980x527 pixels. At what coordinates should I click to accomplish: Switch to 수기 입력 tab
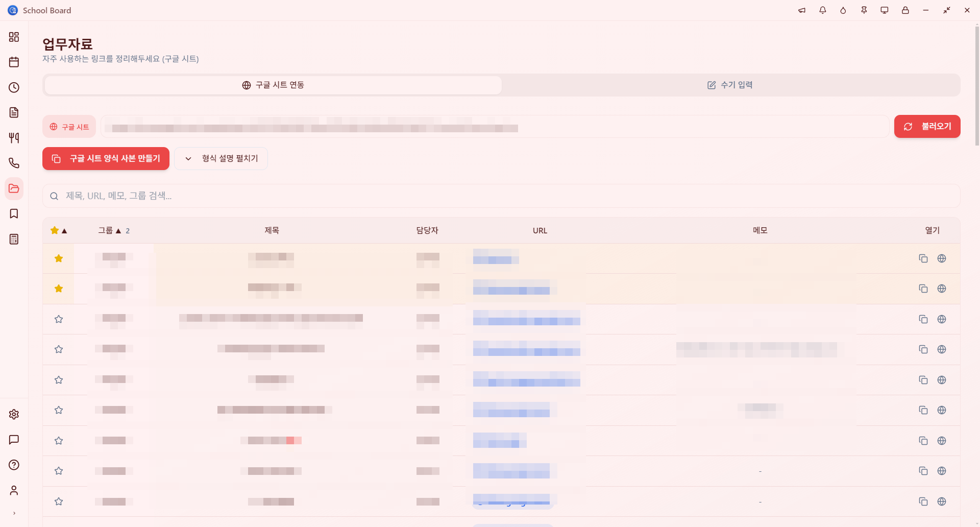[x=730, y=85]
